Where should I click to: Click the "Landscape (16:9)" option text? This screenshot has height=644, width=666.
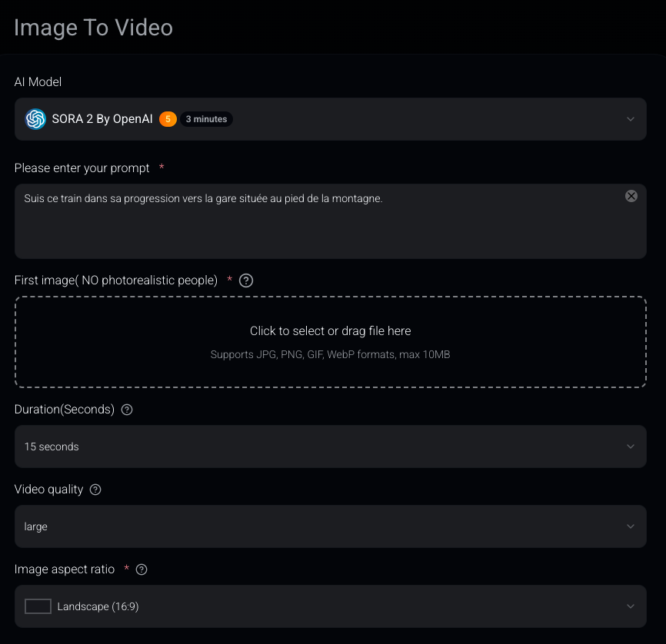click(98, 606)
